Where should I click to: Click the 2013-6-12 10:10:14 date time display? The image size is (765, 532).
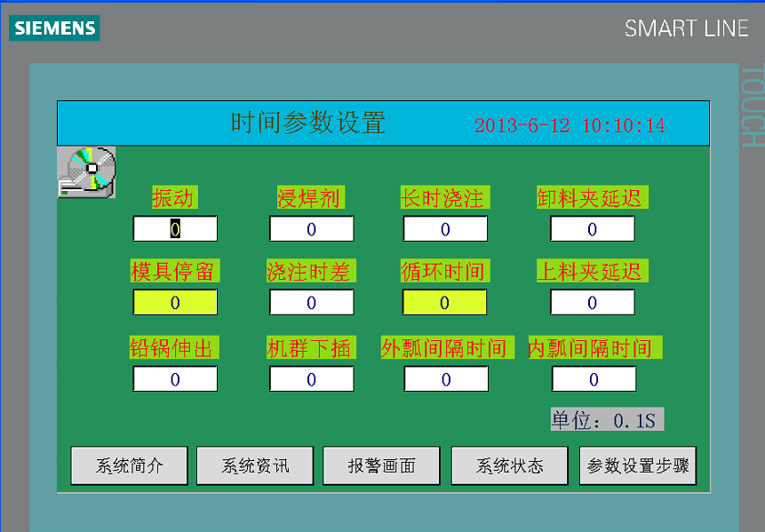(570, 125)
